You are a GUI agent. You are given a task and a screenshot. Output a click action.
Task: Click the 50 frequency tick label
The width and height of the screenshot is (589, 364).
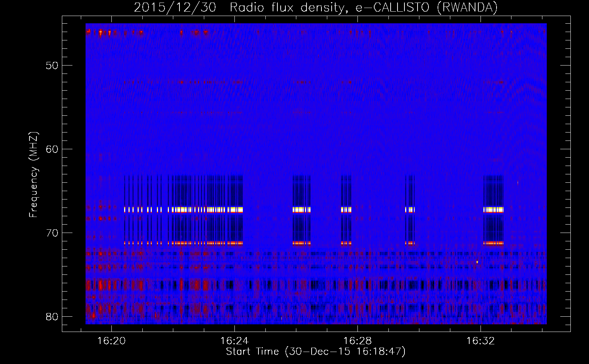pos(52,66)
